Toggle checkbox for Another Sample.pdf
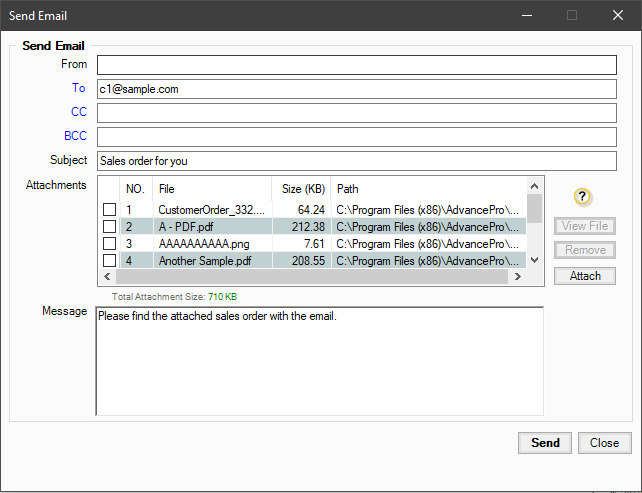The width and height of the screenshot is (642, 493). 109,261
